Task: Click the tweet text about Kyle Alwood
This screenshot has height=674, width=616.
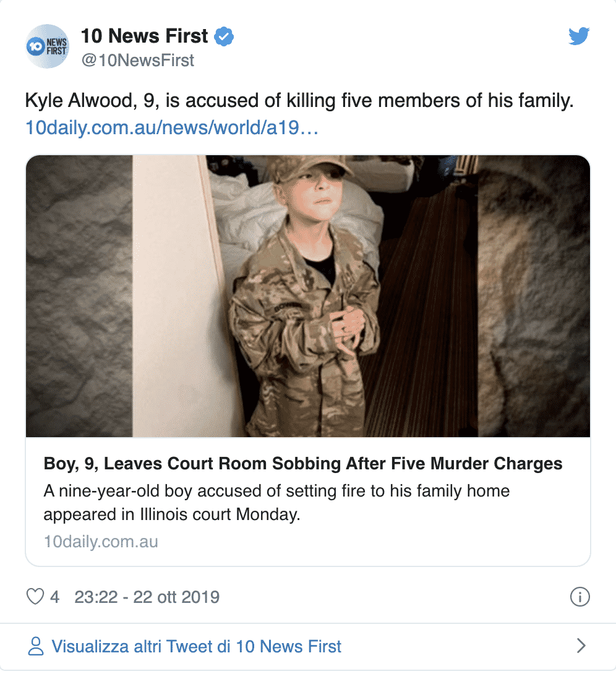Action: (x=299, y=101)
